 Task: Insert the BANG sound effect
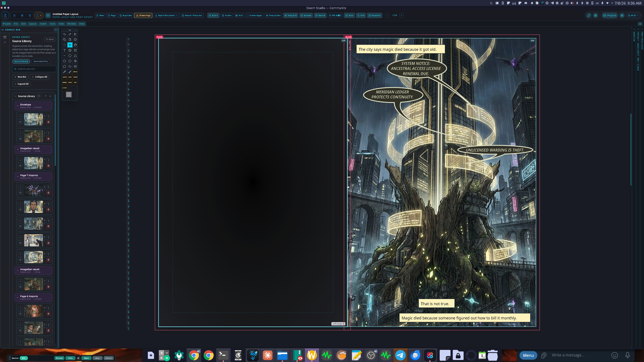[75, 72]
